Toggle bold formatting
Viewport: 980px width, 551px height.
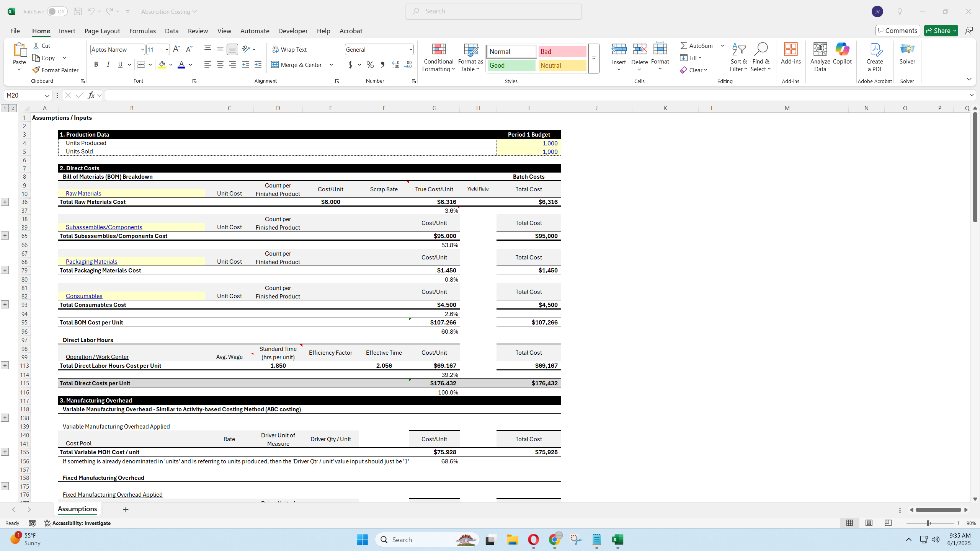(x=96, y=64)
